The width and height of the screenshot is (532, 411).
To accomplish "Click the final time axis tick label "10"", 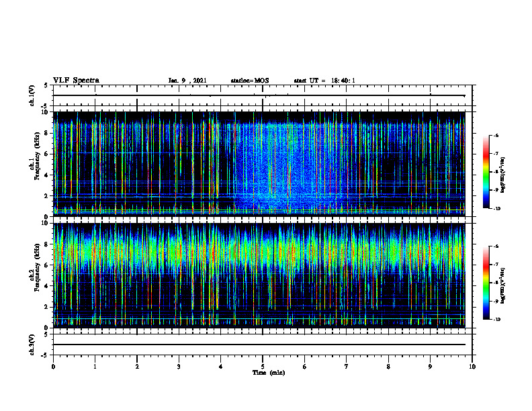I will pyautogui.click(x=472, y=367).
